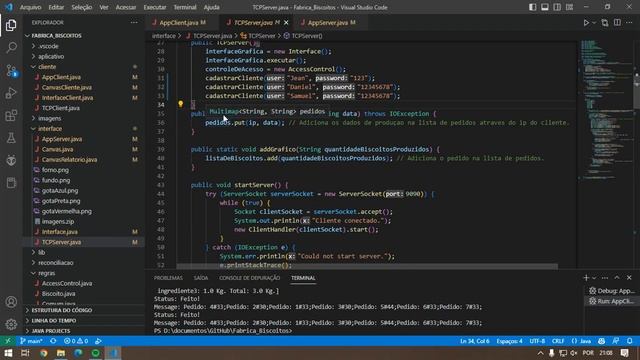Click the Split Editor Right icon
Viewport: 640px width, 360px height.
pos(617,23)
